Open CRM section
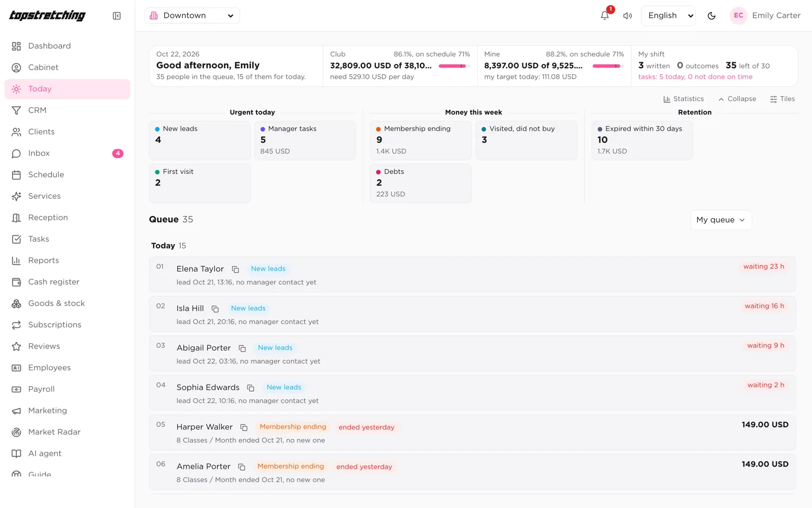Screen dimensions: 812x508 [x=67, y=110]
